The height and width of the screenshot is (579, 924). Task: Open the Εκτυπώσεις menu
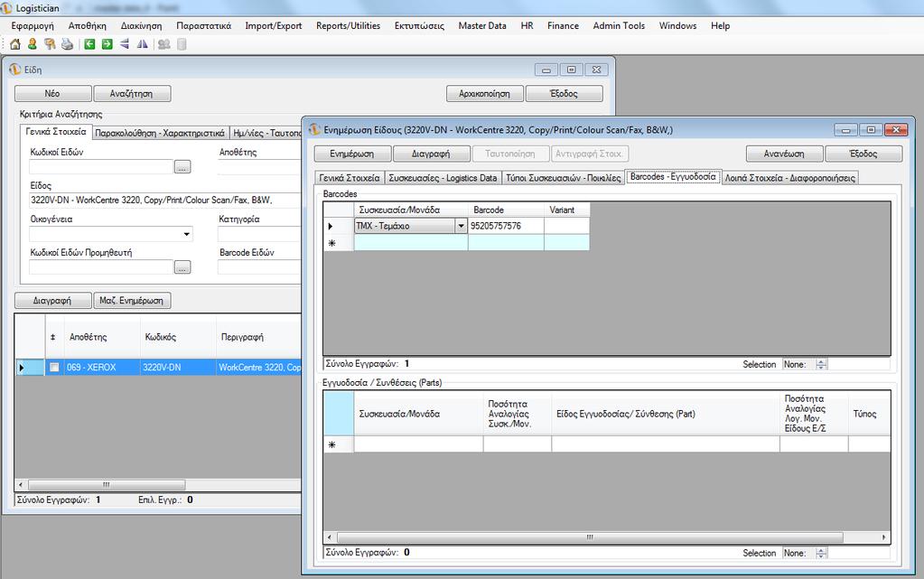click(419, 26)
